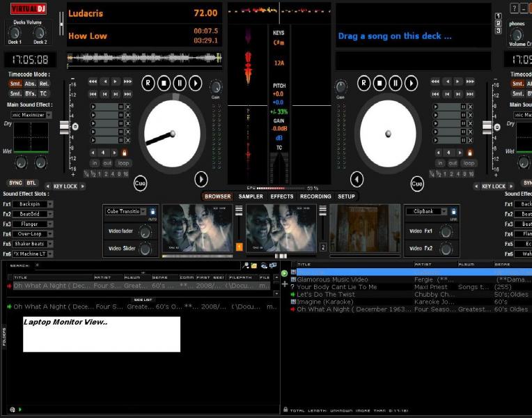The image size is (532, 418).
Task: Enable Smt. timecode mode next to Abs. on the left deck
Action: coord(15,84)
